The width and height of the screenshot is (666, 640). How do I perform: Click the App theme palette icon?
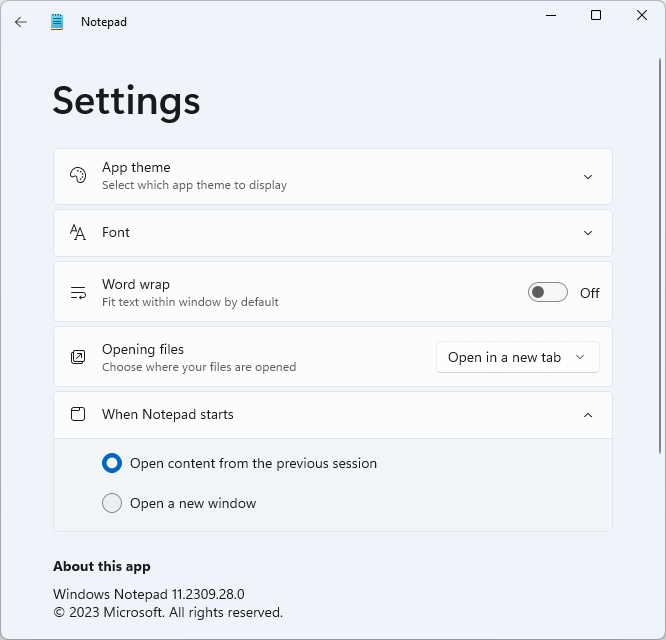pos(78,175)
